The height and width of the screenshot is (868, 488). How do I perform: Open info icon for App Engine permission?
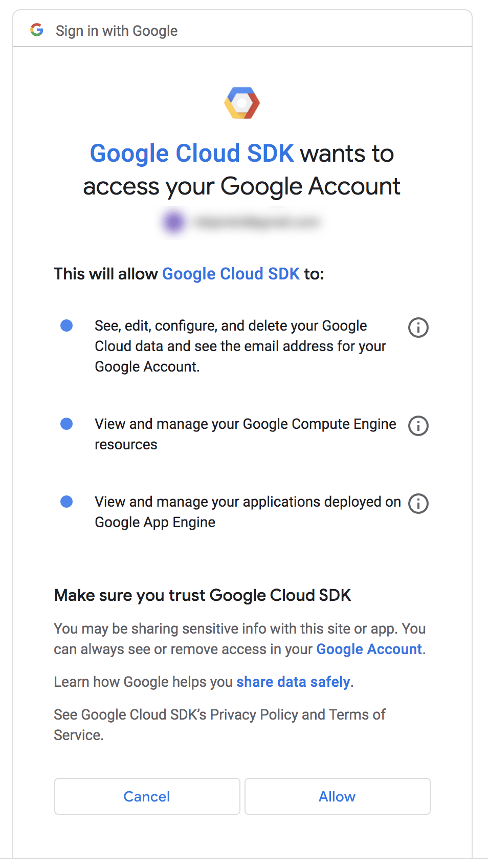click(417, 504)
